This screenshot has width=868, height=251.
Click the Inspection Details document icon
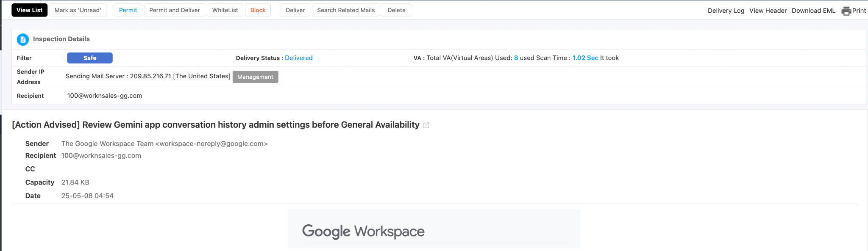23,39
